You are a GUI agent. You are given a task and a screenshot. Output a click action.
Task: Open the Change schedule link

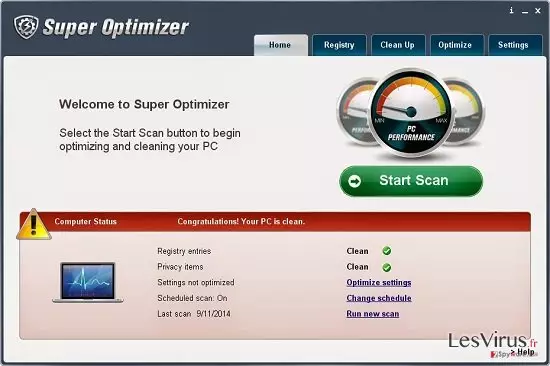pyautogui.click(x=379, y=298)
